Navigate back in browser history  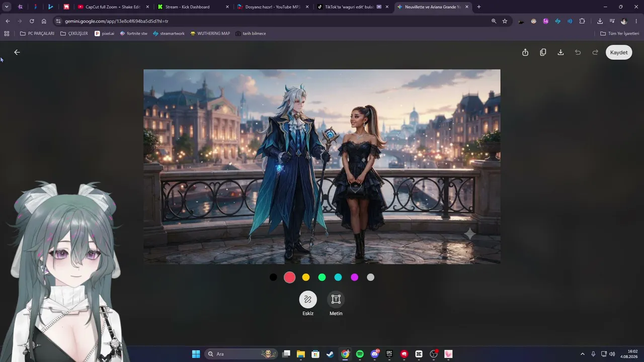pos(8,21)
